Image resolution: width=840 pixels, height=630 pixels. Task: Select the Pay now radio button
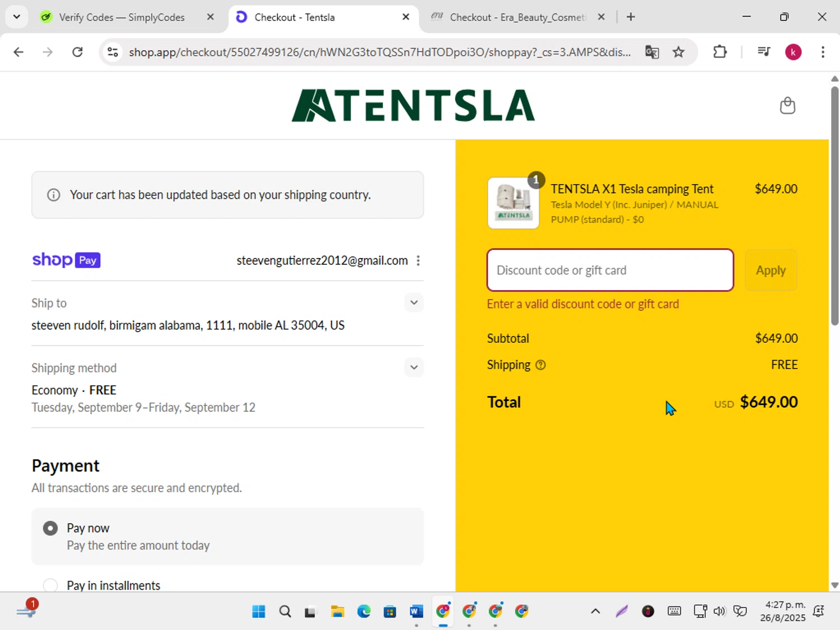(50, 528)
